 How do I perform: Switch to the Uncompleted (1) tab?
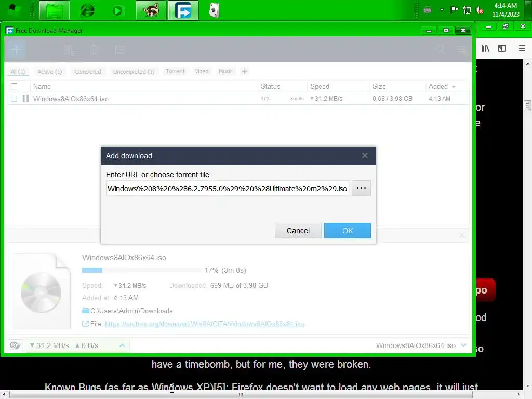(x=134, y=72)
